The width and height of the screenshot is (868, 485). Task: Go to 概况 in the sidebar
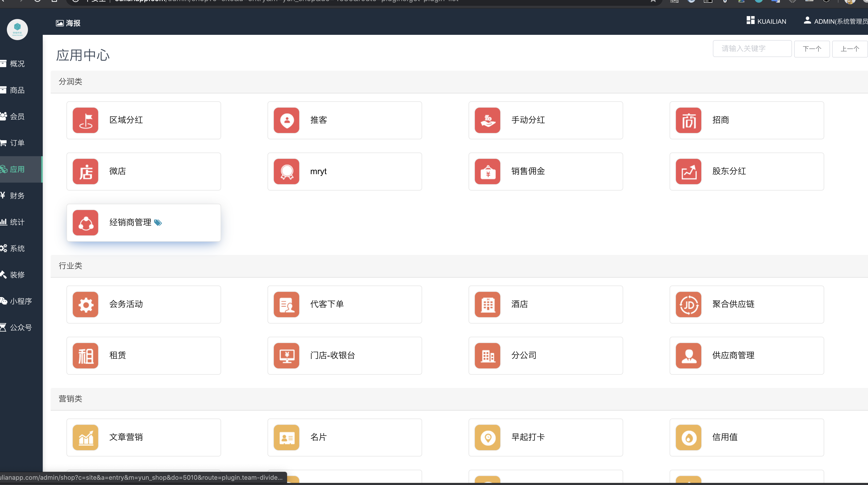pyautogui.click(x=21, y=64)
